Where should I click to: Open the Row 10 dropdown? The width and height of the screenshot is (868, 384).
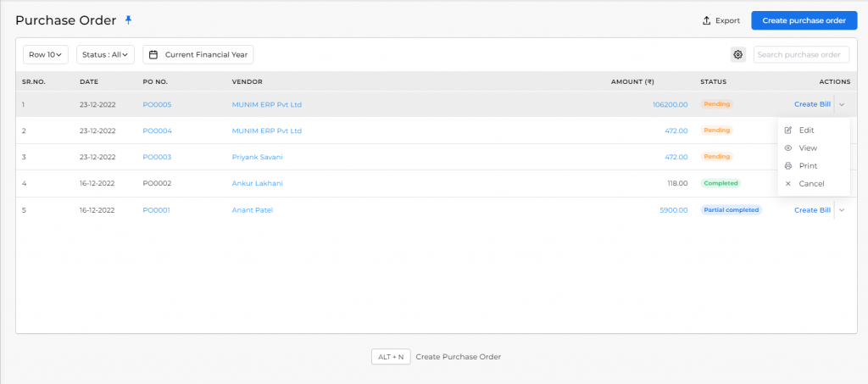click(x=46, y=55)
